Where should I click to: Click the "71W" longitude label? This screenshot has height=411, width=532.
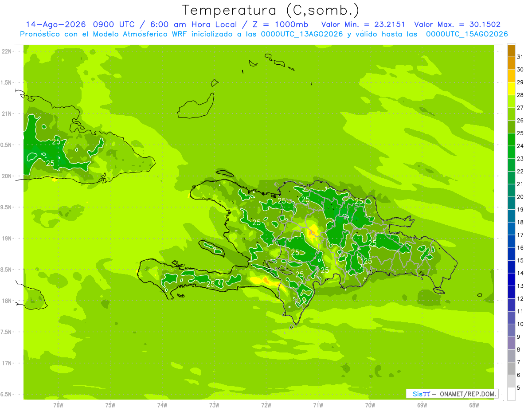pos(318,405)
